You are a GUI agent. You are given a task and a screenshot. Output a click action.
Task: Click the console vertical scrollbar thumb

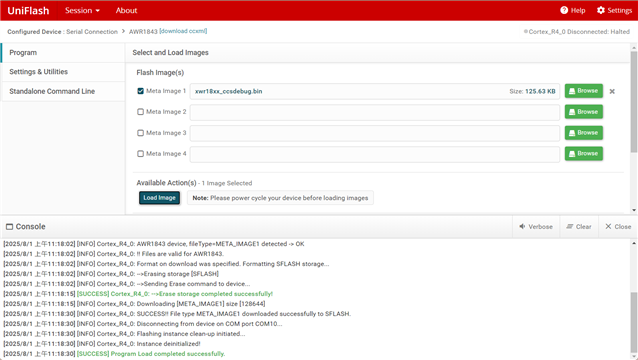click(634, 322)
